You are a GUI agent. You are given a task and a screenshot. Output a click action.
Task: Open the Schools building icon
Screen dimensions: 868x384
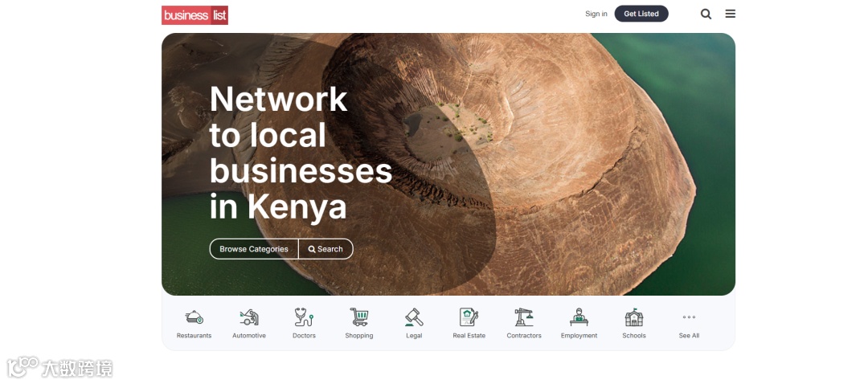pos(634,317)
